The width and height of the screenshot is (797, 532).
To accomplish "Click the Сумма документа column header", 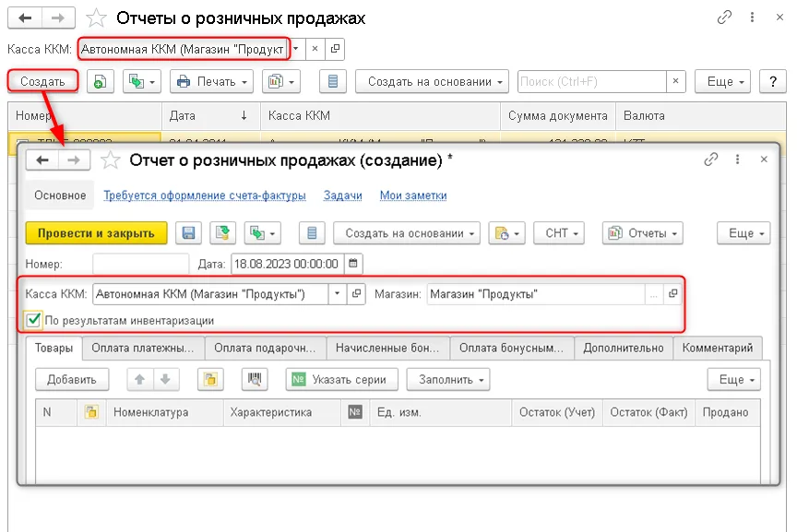I will 557,116.
